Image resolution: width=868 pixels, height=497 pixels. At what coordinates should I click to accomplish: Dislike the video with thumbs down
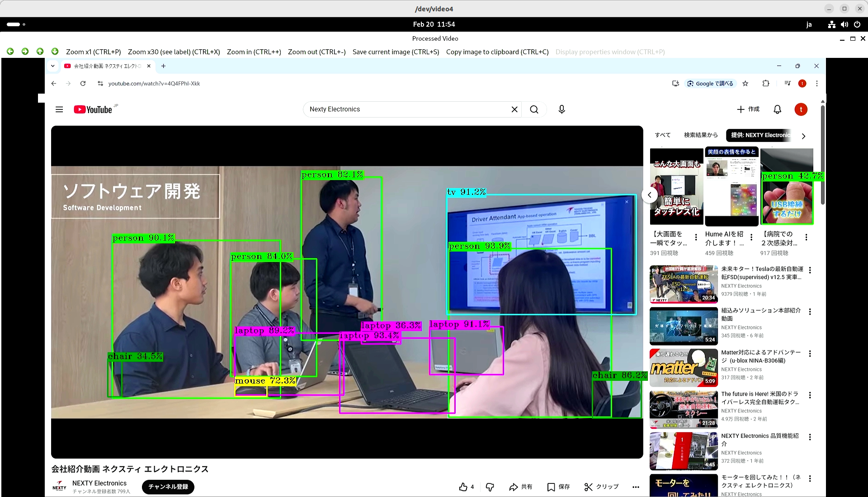pyautogui.click(x=490, y=487)
